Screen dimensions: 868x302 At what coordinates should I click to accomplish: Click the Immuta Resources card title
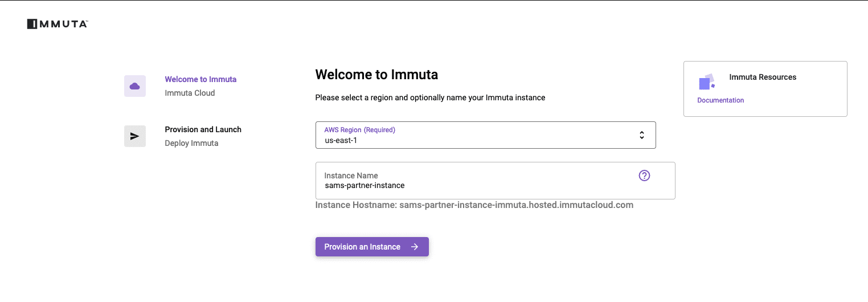click(763, 77)
